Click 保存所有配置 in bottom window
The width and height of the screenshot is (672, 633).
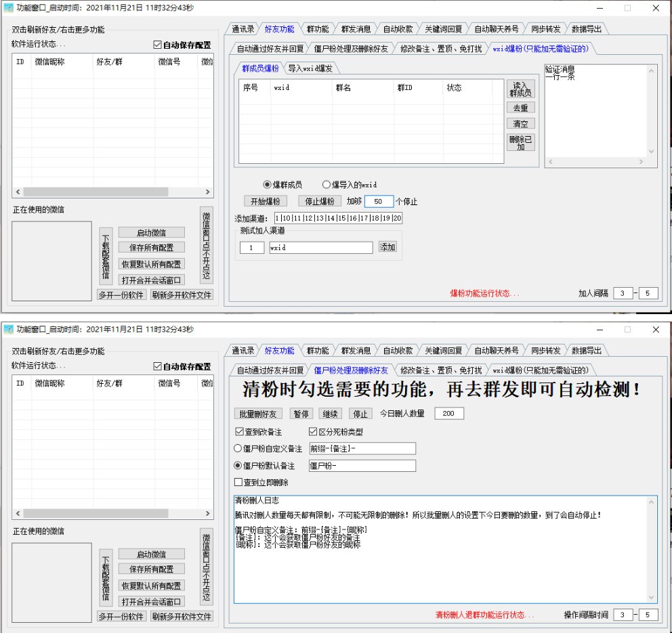[151, 569]
